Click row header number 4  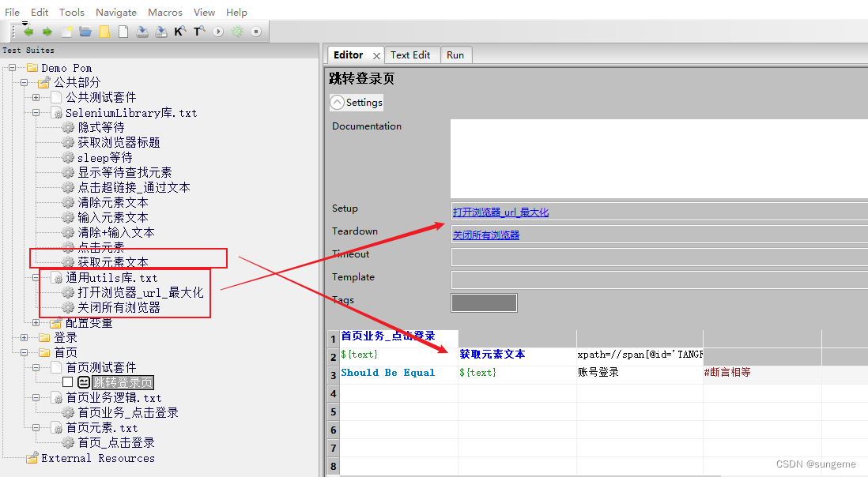click(x=334, y=393)
